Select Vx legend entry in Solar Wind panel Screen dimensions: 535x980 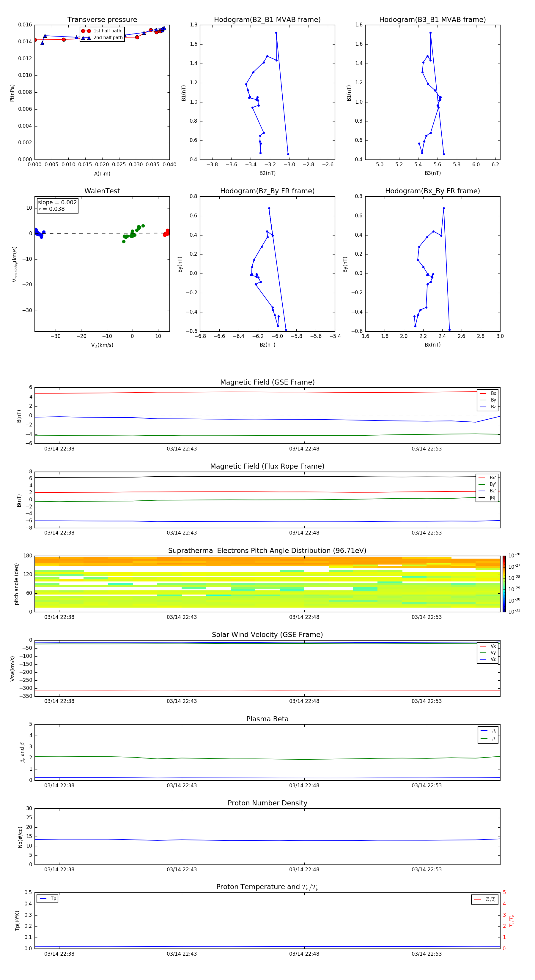488,646
